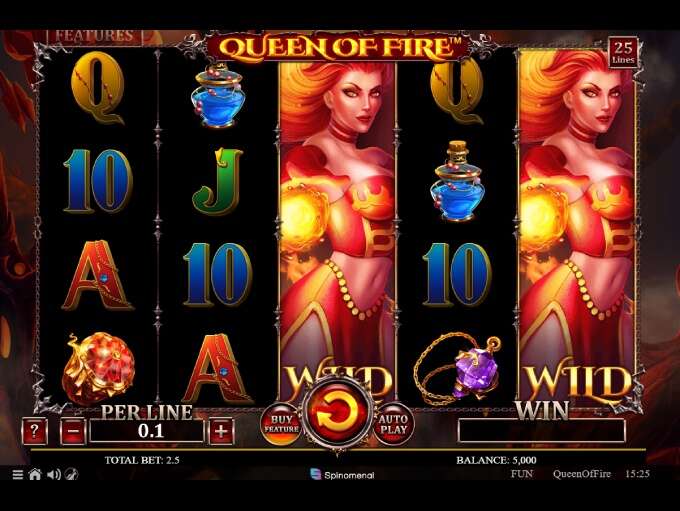Open the help question mark button
680x511 pixels.
point(34,431)
